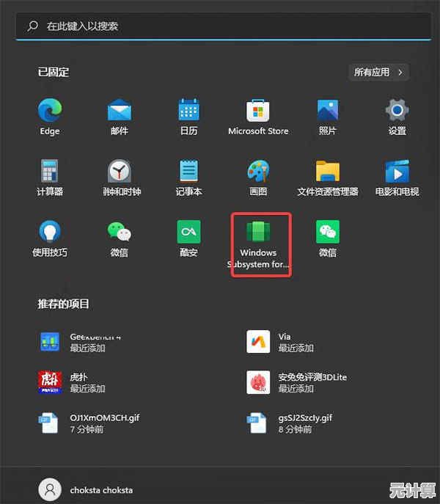440x504 pixels.
Task: Expand 所有应用 (All apps) list
Action: [378, 72]
